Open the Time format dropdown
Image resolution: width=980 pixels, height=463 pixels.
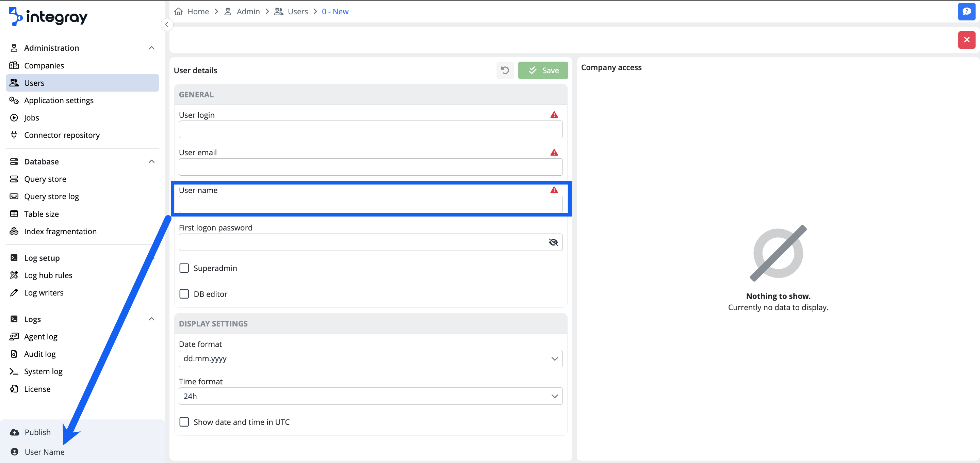(x=370, y=396)
